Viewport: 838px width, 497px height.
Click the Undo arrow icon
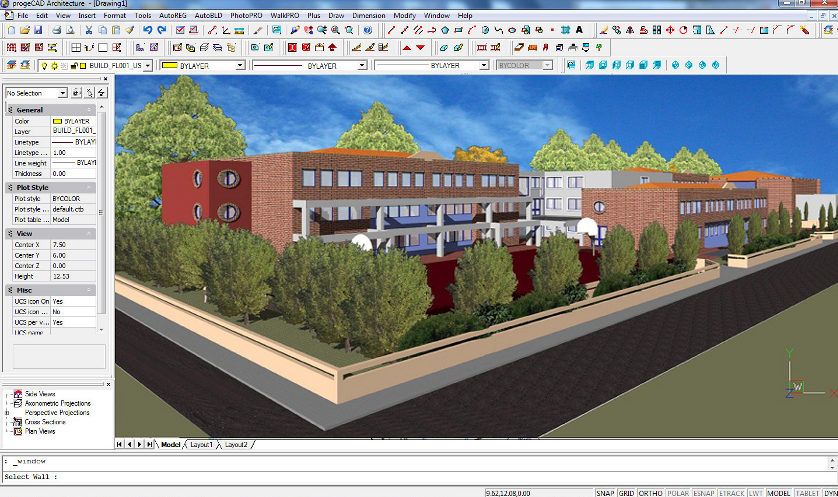(147, 30)
